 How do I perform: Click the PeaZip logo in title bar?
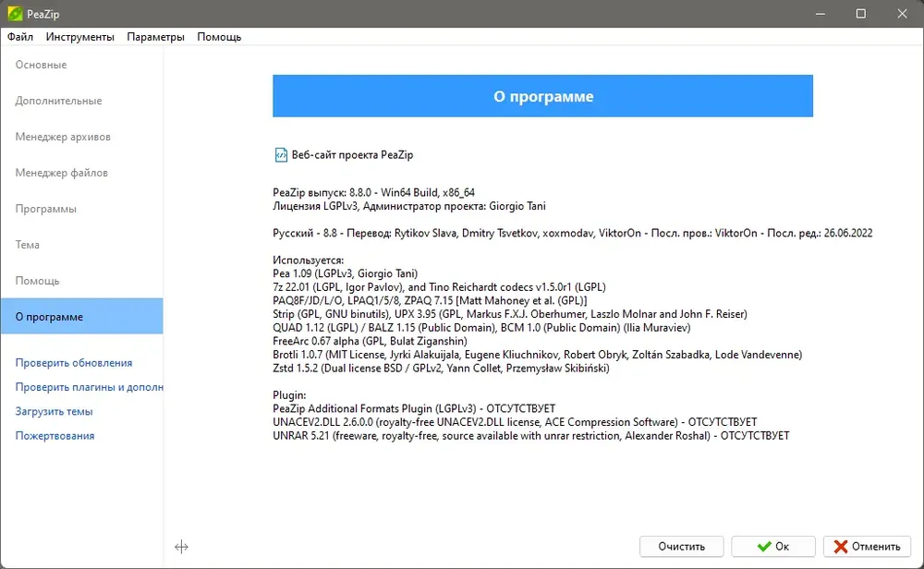[x=15, y=14]
